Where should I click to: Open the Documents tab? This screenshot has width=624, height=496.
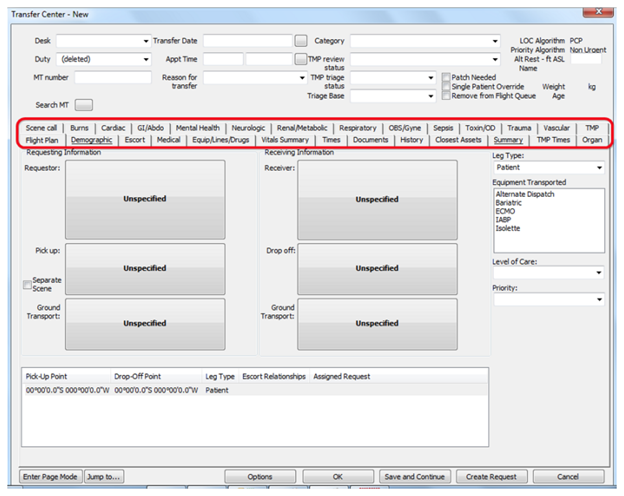(x=370, y=140)
